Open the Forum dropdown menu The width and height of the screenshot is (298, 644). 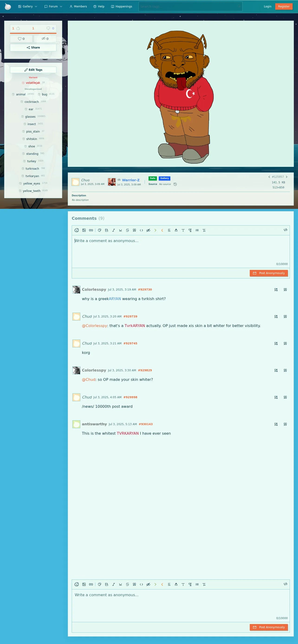[53, 6]
